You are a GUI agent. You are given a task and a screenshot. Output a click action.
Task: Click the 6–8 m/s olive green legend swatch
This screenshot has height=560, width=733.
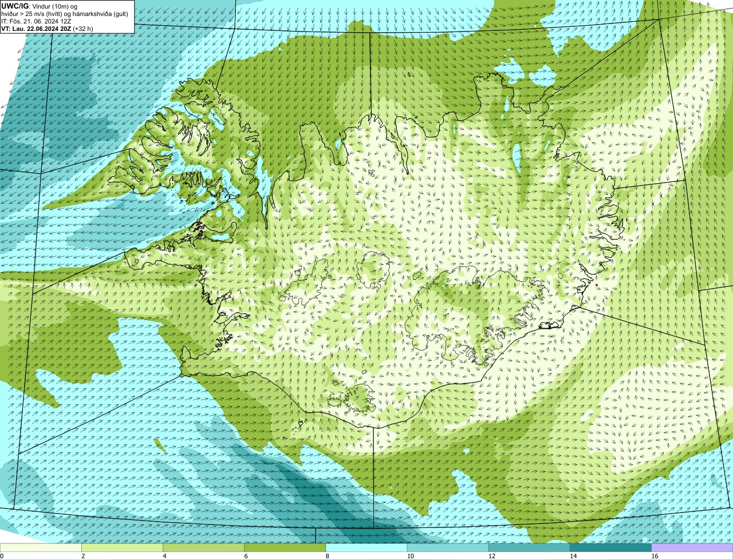pyautogui.click(x=285, y=548)
